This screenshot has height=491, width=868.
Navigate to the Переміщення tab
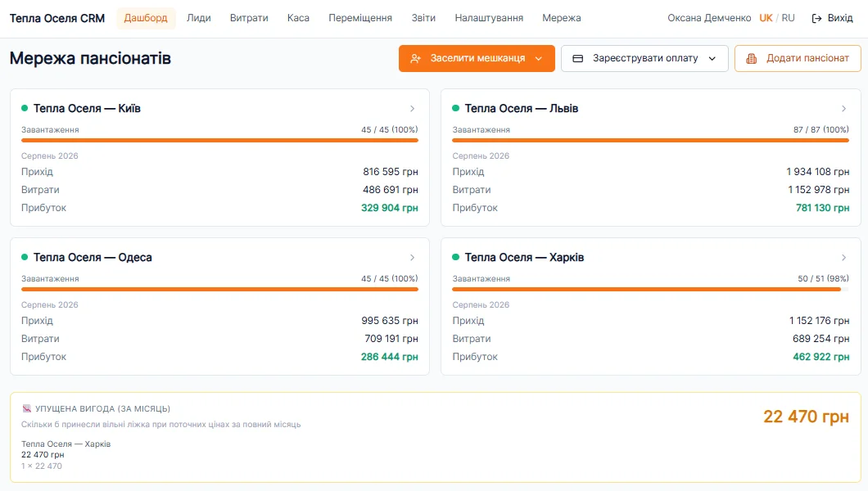click(360, 18)
